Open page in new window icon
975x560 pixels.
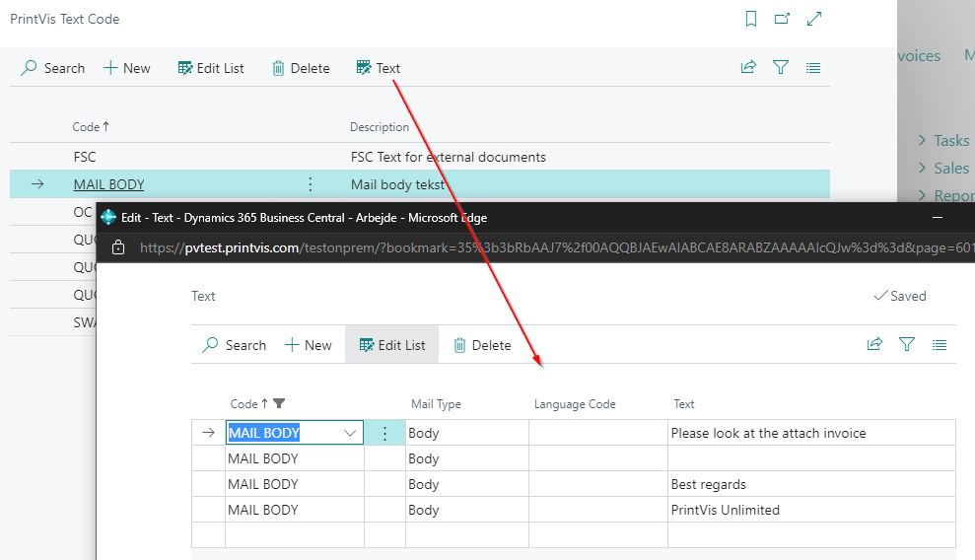coord(782,19)
